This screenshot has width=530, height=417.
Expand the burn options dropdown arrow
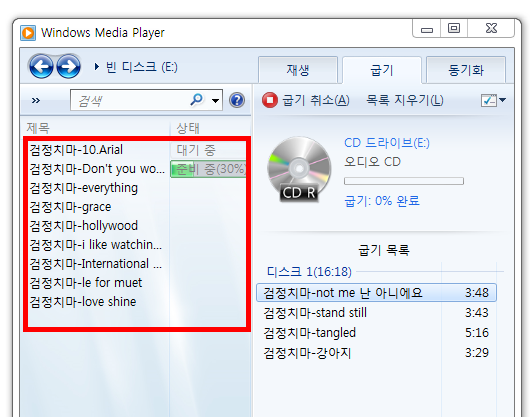(x=502, y=100)
